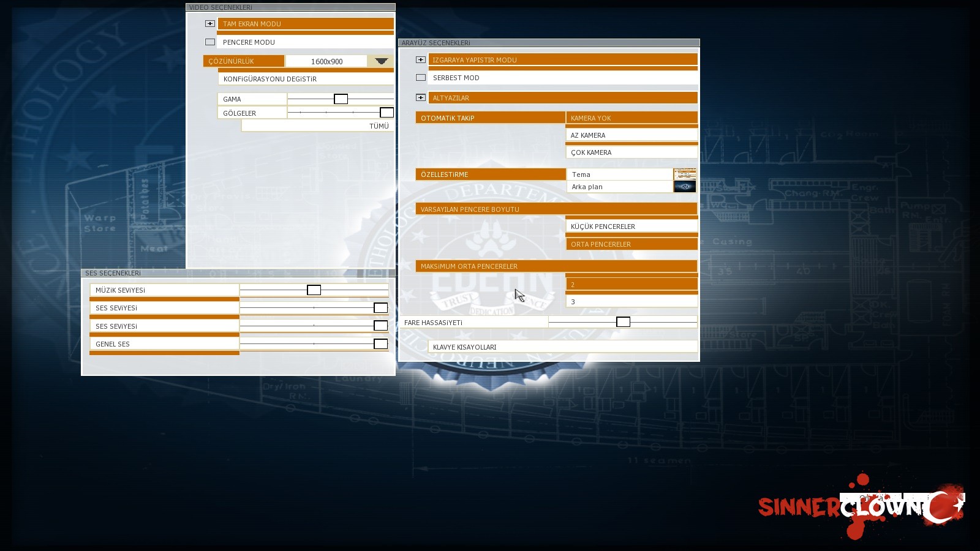Click Konfigürasyonu Değiştir button
Viewport: 980px width, 551px height.
[x=306, y=79]
